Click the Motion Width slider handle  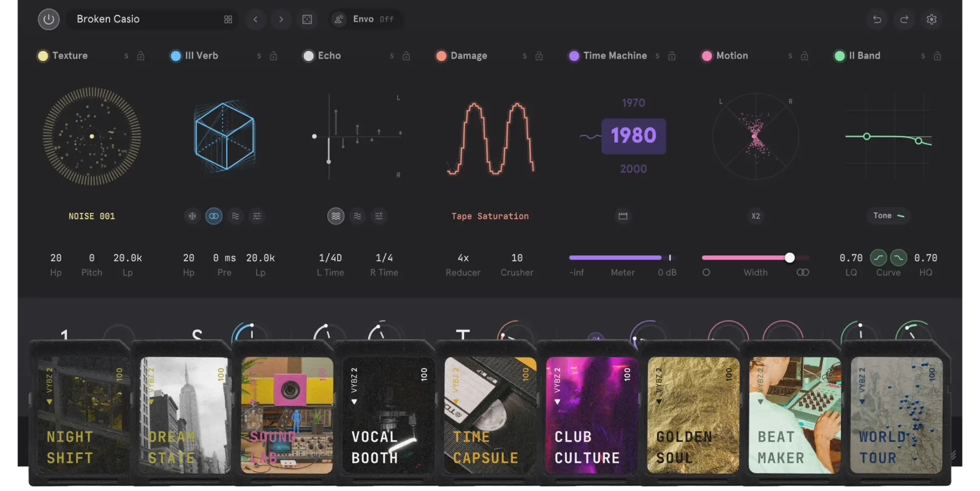pyautogui.click(x=790, y=258)
